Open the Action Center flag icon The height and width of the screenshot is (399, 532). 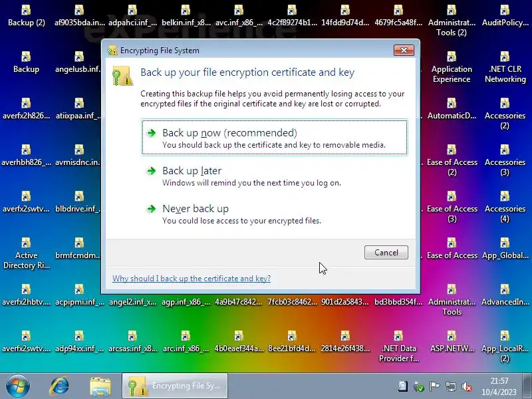434,386
